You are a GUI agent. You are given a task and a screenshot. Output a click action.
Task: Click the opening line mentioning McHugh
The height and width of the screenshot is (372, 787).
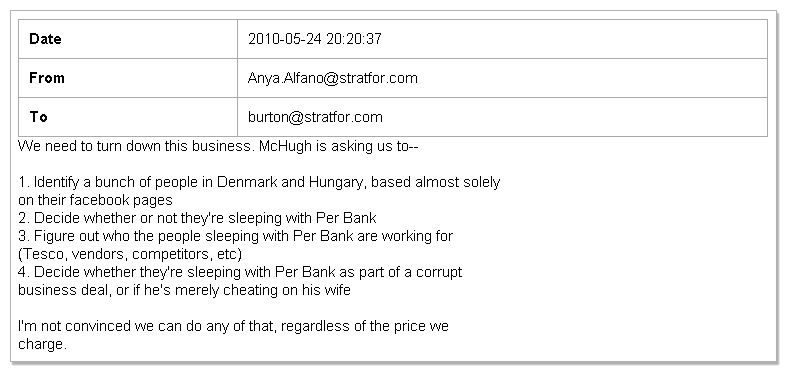coord(218,147)
